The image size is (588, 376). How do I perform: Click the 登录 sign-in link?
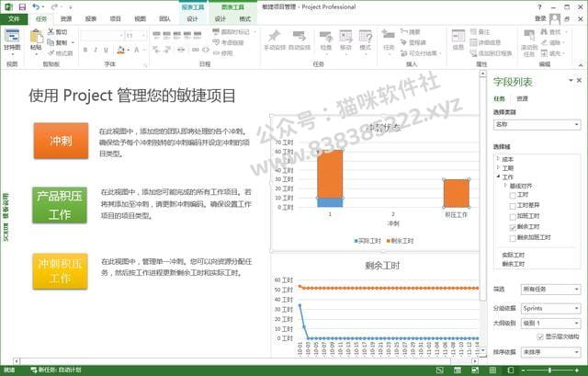(x=540, y=18)
